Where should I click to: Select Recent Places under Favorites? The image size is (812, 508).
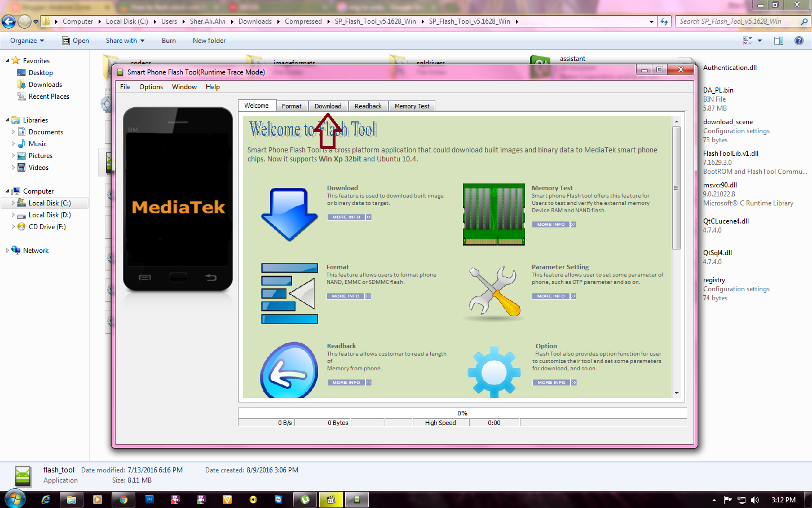(48, 97)
